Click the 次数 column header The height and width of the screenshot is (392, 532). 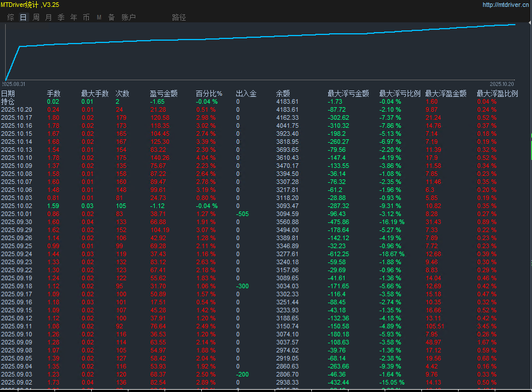point(122,93)
